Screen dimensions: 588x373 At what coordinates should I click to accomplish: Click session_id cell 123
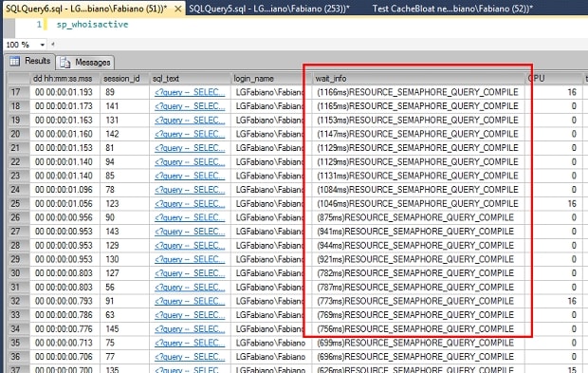(x=124, y=204)
